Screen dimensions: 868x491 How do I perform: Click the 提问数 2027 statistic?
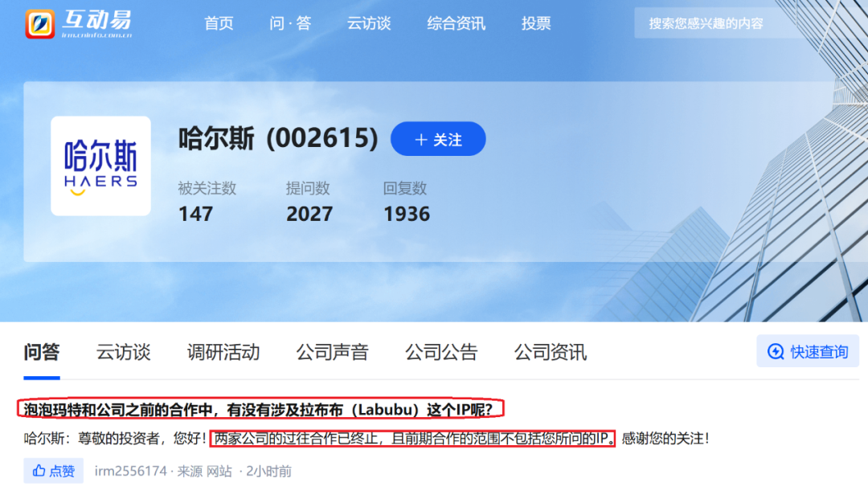click(x=308, y=202)
